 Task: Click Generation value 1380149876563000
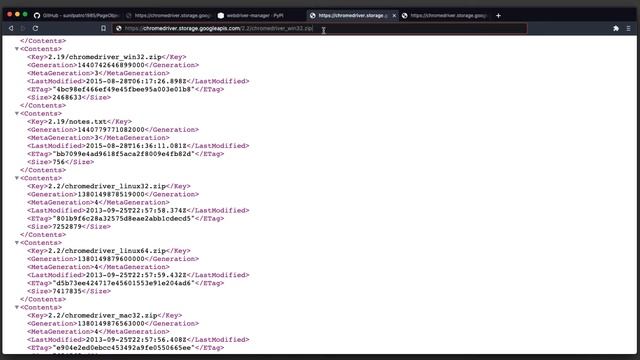111,324
